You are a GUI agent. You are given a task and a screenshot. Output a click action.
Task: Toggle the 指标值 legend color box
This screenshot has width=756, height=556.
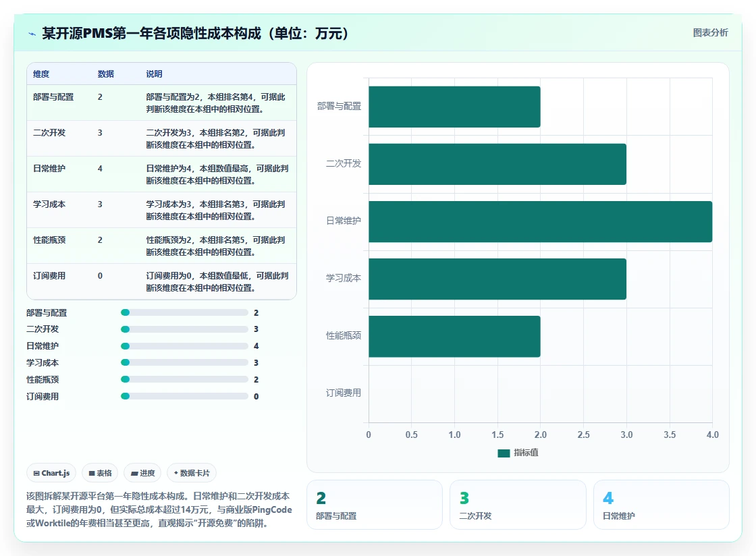[x=504, y=453]
